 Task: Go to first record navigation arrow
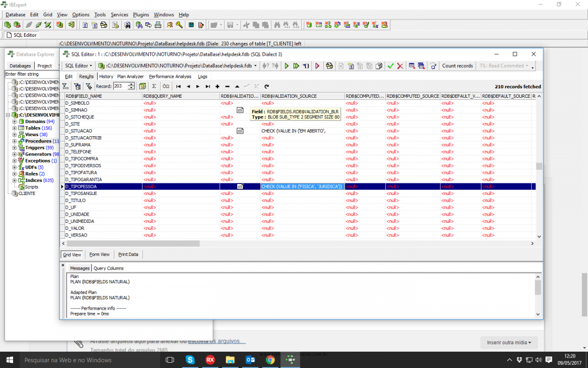click(x=178, y=86)
